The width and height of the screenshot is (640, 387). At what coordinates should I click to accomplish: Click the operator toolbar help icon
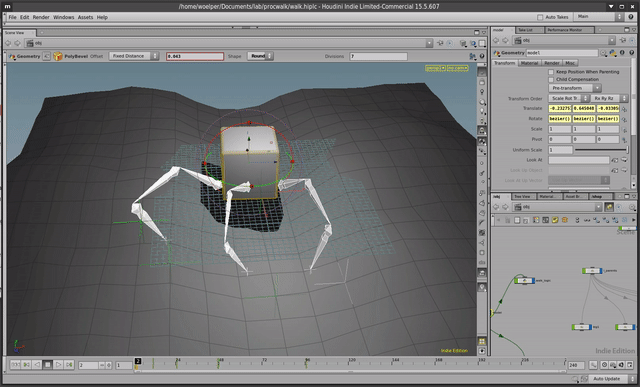(482, 56)
